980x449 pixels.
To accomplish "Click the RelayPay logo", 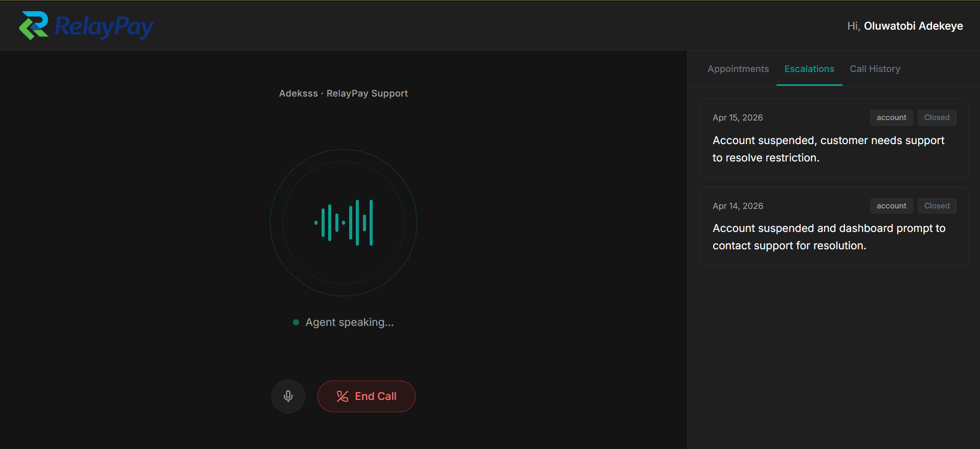I will point(86,26).
